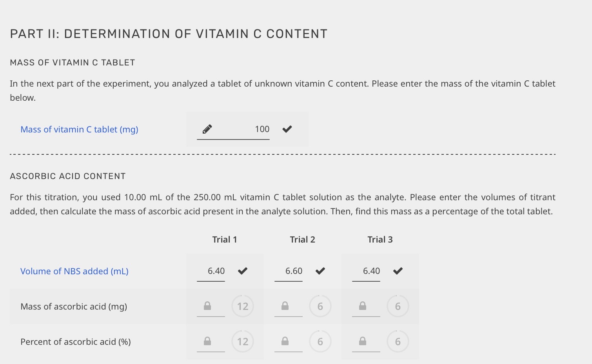Click the Trial 3 ascorbic acid mass lock icon

pyautogui.click(x=363, y=306)
